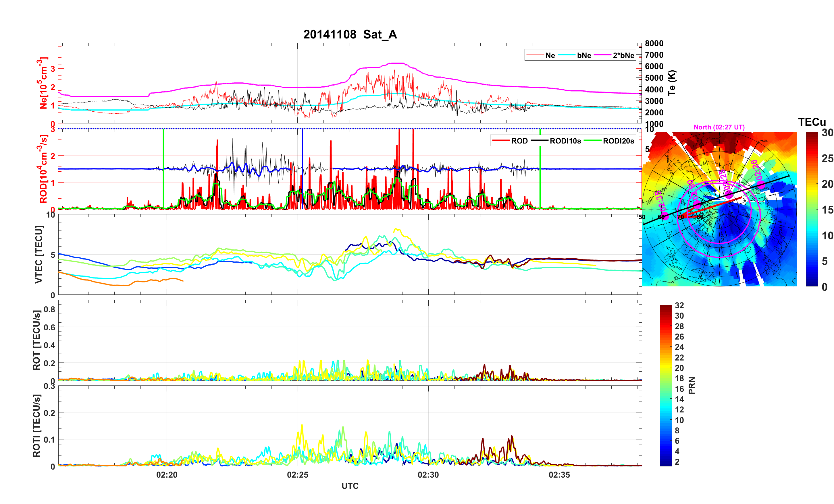Click the TECu colorbar label

[x=812, y=122]
